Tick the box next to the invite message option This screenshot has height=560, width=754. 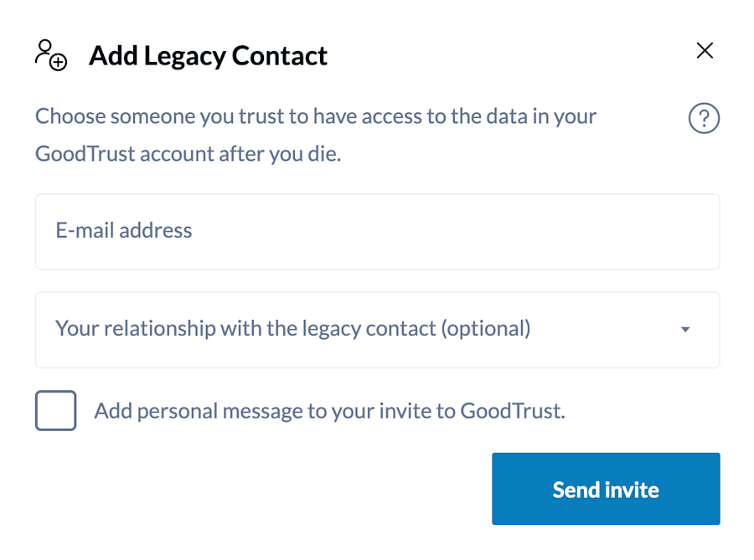coord(56,411)
